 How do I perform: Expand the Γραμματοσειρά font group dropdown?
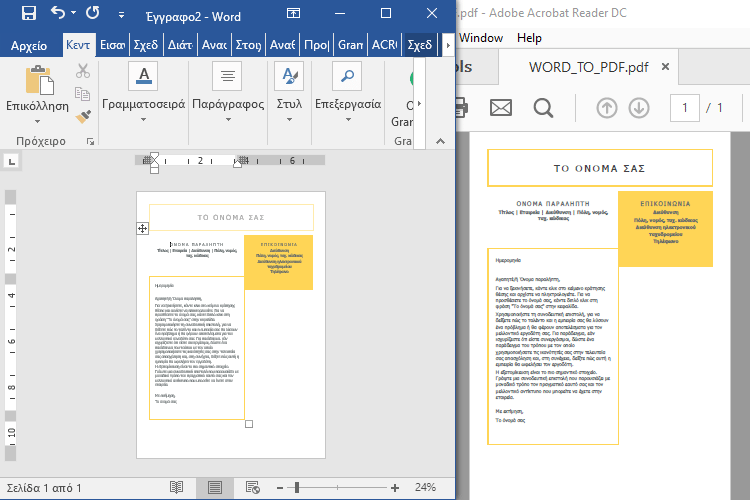tap(144, 119)
